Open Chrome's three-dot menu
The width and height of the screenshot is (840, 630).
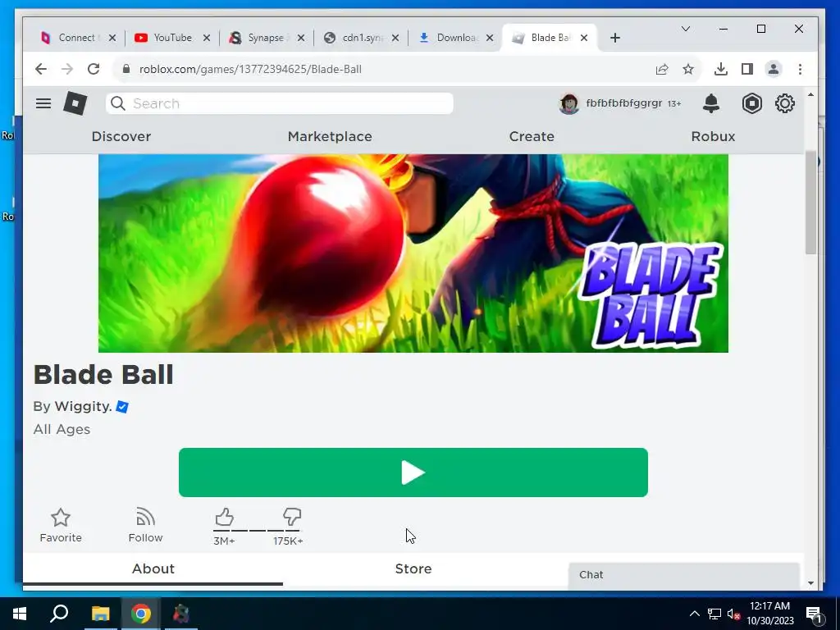click(800, 69)
